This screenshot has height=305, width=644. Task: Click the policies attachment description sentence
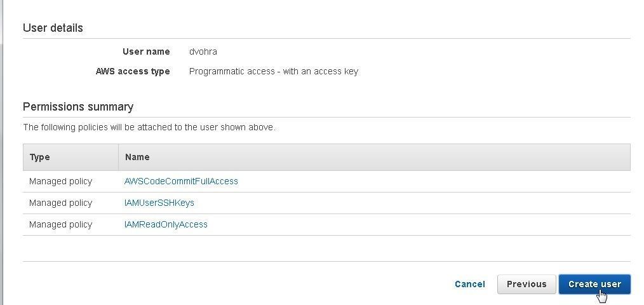point(149,128)
